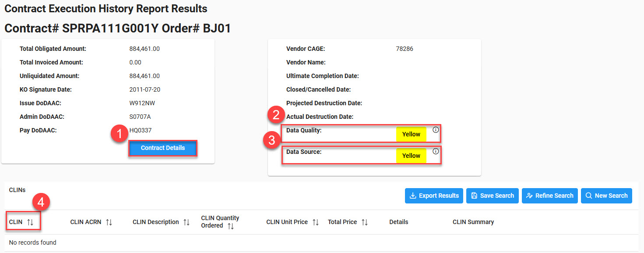Click the Data Quality info icon
The image size is (644, 253).
(436, 130)
